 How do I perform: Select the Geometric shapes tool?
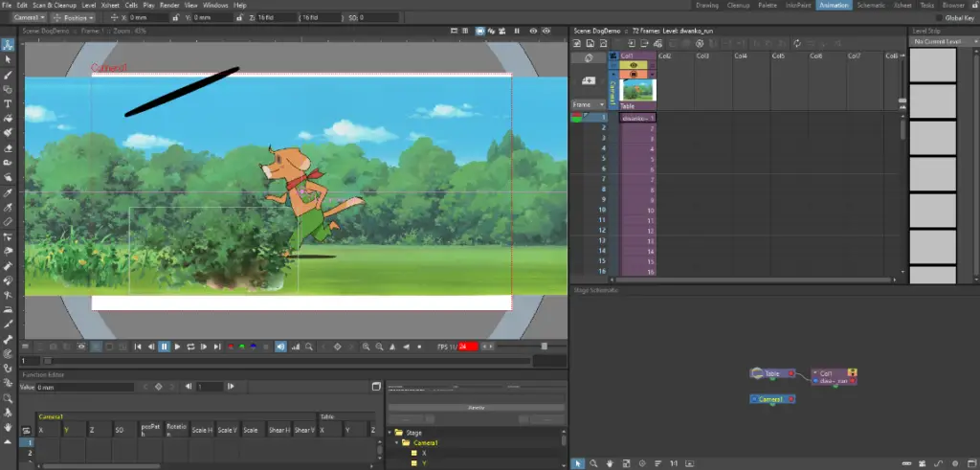[8, 89]
